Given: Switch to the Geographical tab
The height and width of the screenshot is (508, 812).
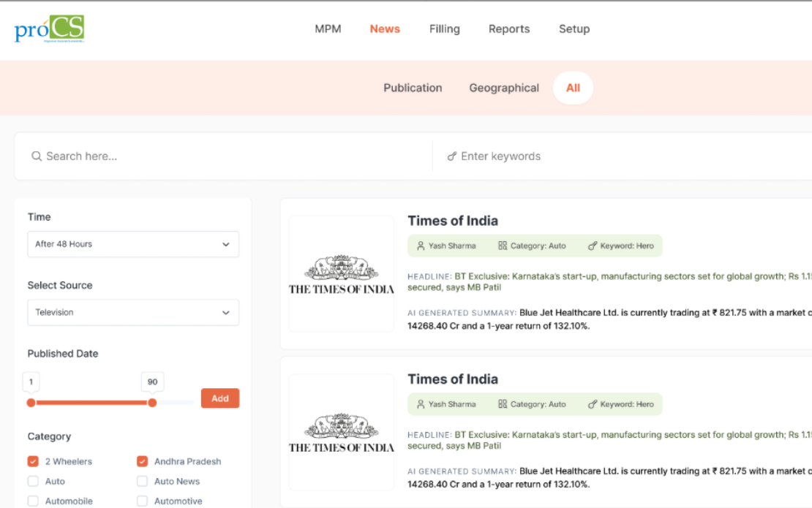Looking at the screenshot, I should pyautogui.click(x=504, y=88).
